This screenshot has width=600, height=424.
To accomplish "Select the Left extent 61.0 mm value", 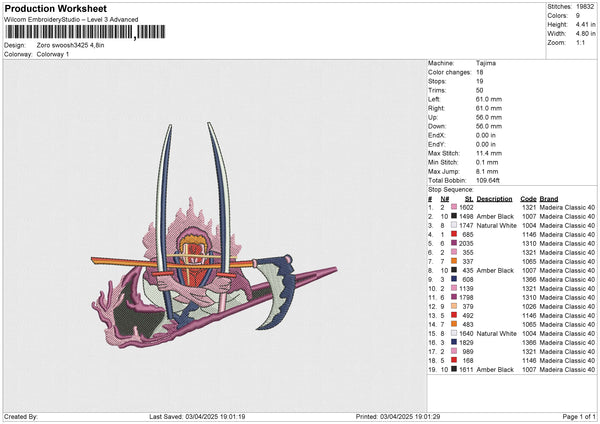I will [x=489, y=99].
